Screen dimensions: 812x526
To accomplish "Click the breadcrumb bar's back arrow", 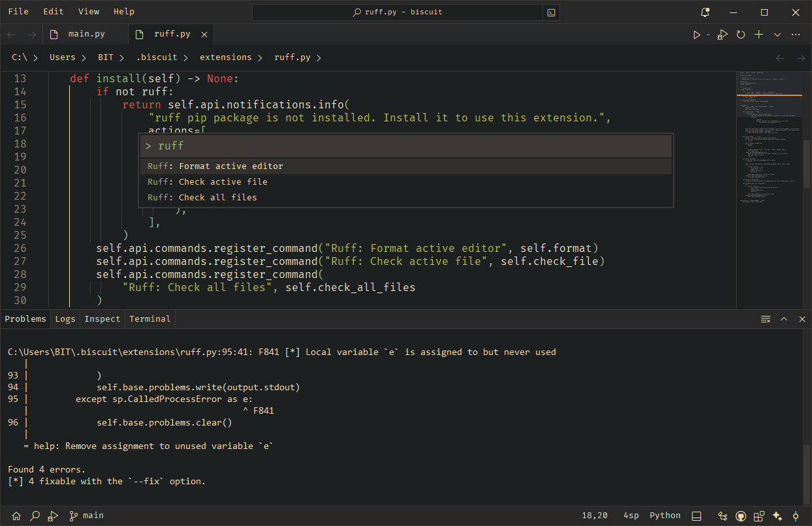I will coord(780,58).
